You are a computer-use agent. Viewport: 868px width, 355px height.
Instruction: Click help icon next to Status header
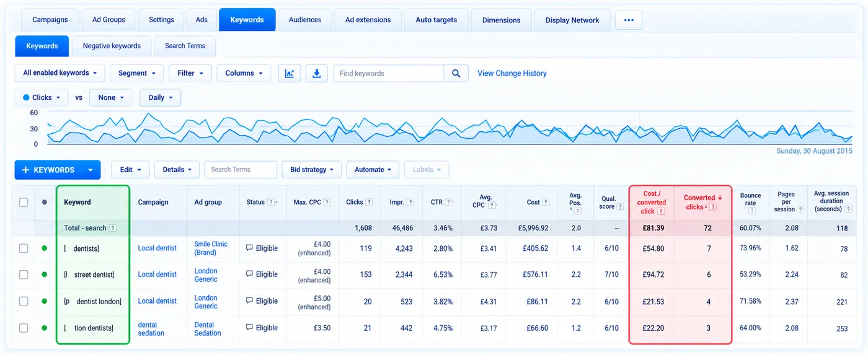click(271, 202)
